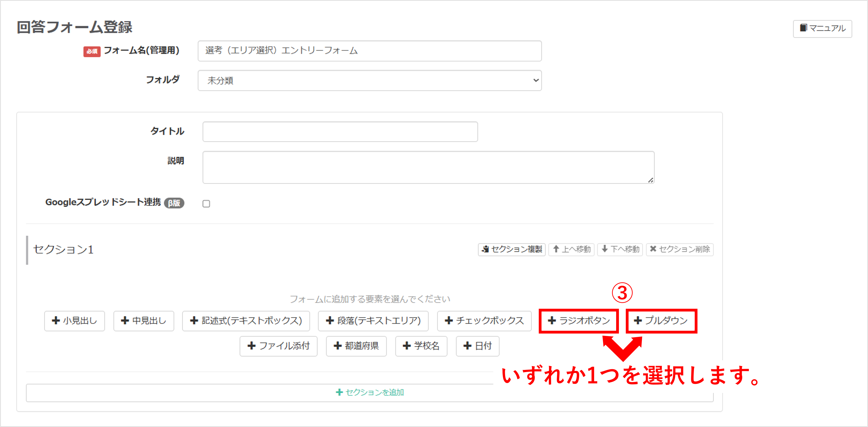Add 段落(テキストエリア) element
This screenshot has width=868, height=427.
click(x=373, y=321)
